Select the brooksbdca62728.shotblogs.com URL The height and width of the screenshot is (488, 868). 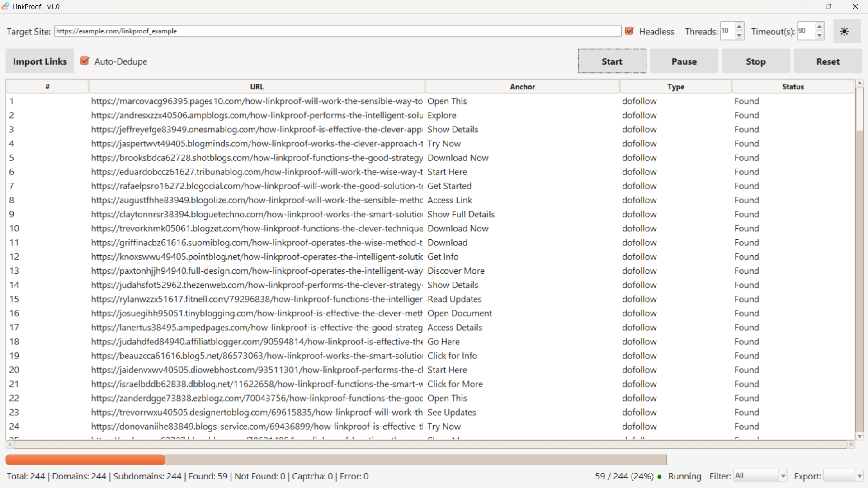(x=257, y=158)
